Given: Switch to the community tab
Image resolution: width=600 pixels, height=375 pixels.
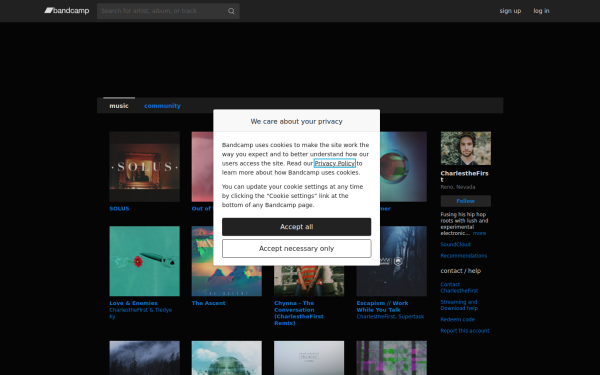Looking at the screenshot, I should (x=162, y=106).
